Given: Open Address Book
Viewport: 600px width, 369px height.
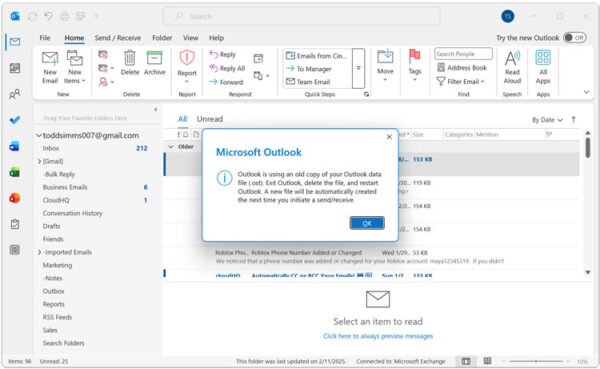Looking at the screenshot, I should click(x=462, y=68).
